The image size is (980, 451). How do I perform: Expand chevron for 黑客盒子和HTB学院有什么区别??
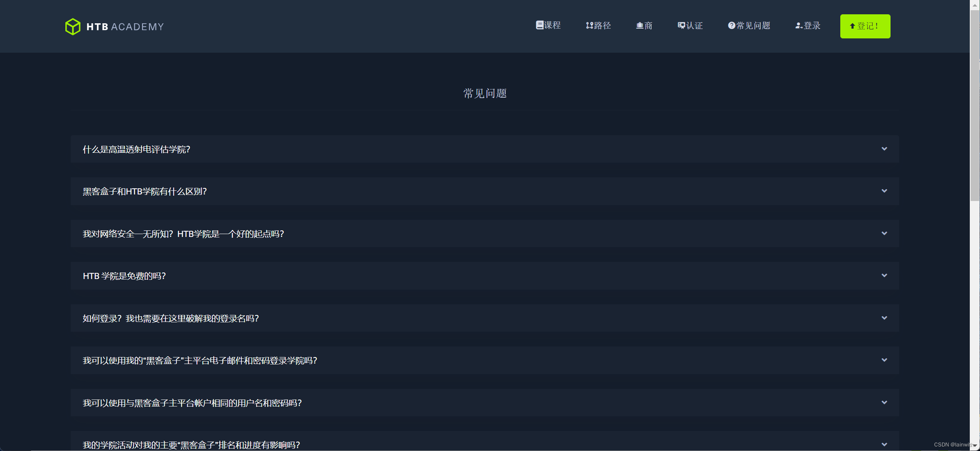pos(884,191)
